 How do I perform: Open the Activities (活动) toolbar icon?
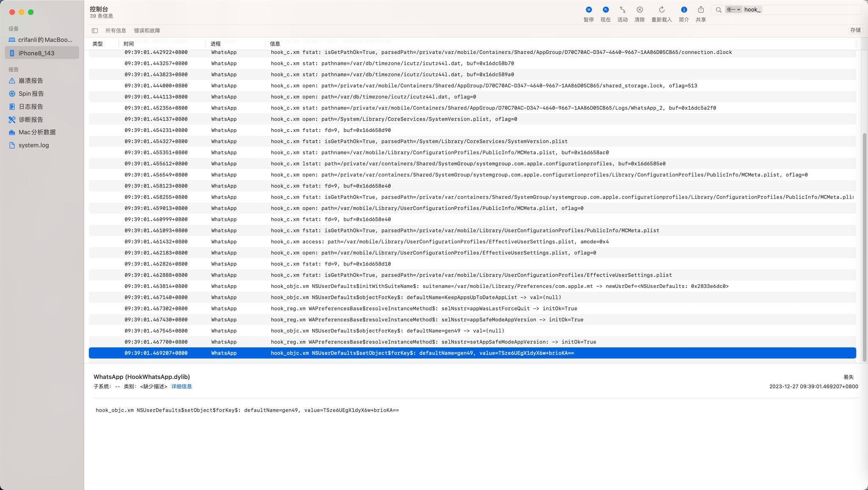tap(622, 10)
